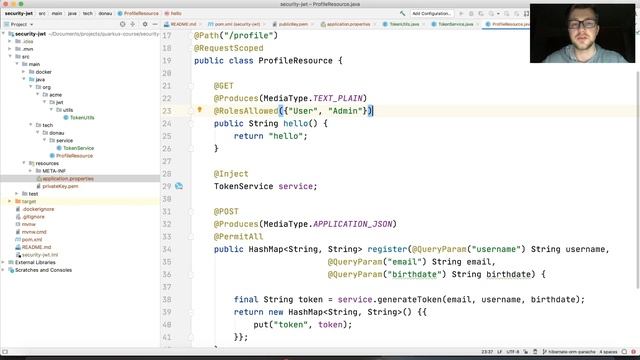Collapse the resources folder
The height and width of the screenshot is (360, 640).
pos(24,163)
